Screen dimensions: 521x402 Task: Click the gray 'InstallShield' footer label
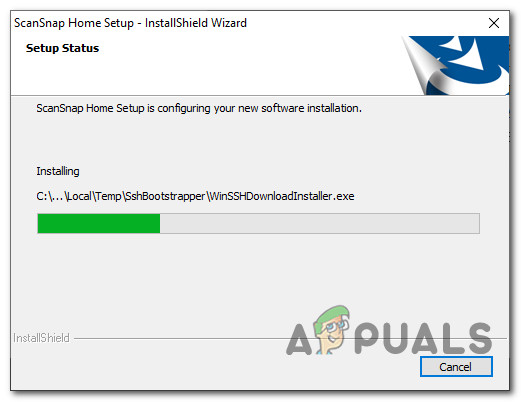(41, 338)
